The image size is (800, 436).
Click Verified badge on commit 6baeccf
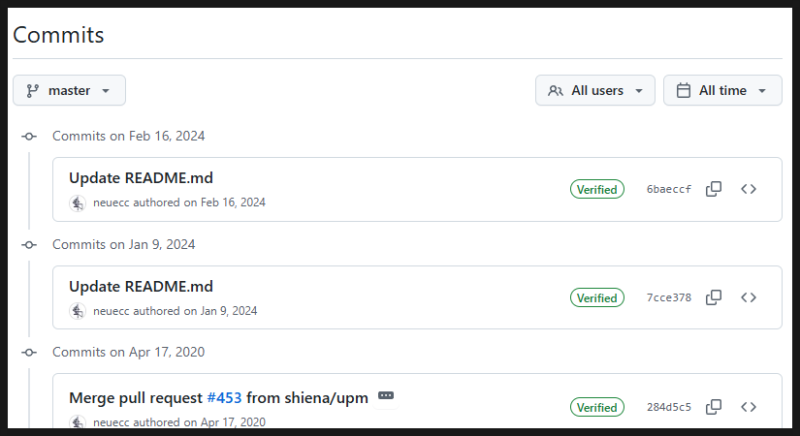pyautogui.click(x=597, y=189)
